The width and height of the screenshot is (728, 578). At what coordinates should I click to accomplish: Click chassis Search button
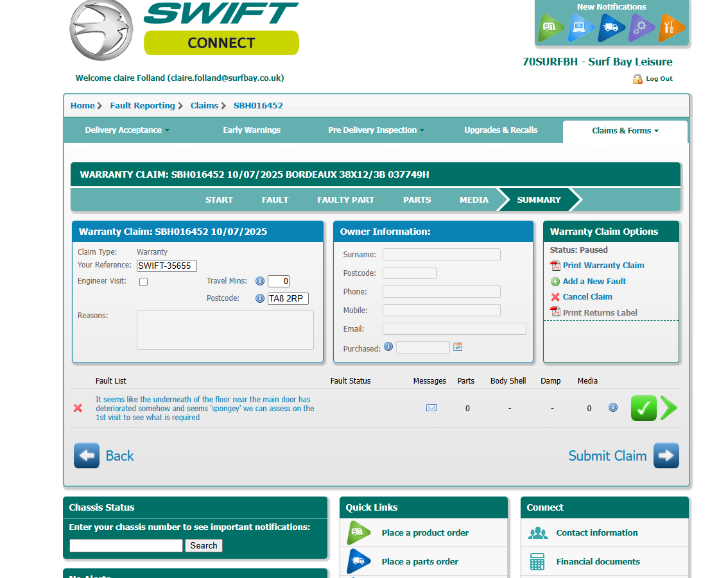[x=204, y=545]
